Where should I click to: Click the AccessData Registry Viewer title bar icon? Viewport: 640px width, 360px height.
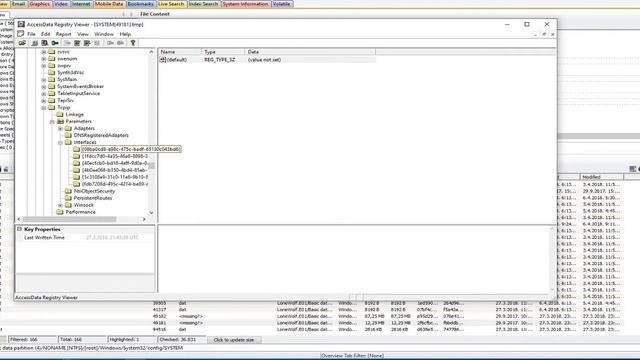(21, 24)
